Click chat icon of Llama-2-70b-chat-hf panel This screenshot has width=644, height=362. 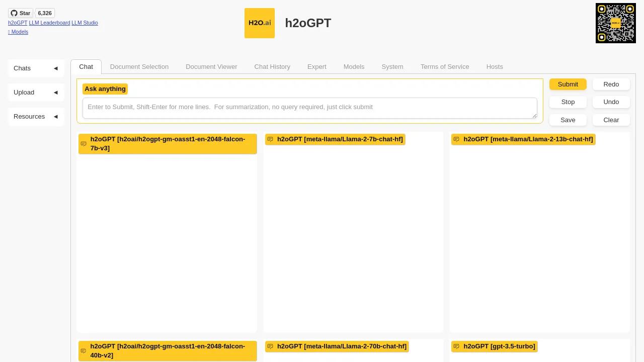pos(270,346)
